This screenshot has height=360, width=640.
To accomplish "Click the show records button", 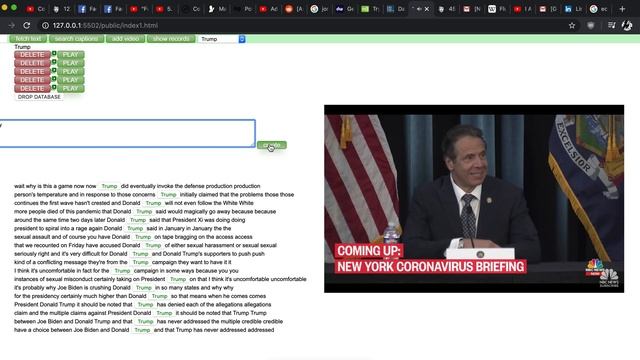I will click(x=171, y=39).
